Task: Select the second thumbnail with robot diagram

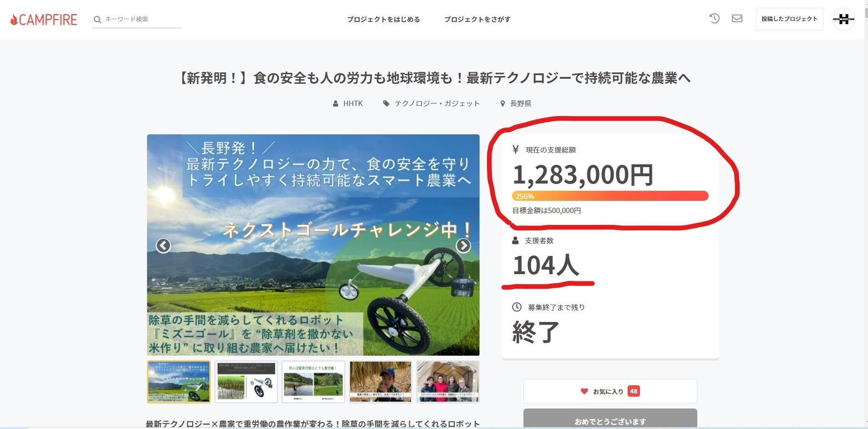Action: click(x=246, y=382)
